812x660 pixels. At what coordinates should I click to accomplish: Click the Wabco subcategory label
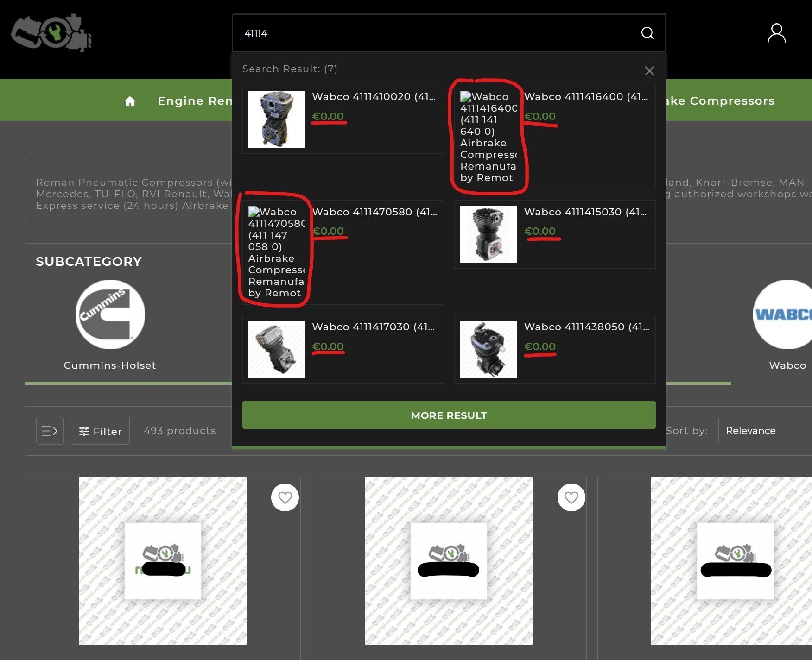(787, 365)
